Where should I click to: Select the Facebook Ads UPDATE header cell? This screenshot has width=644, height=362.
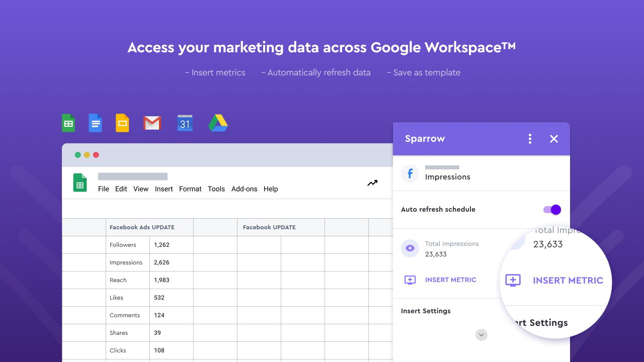click(x=149, y=227)
